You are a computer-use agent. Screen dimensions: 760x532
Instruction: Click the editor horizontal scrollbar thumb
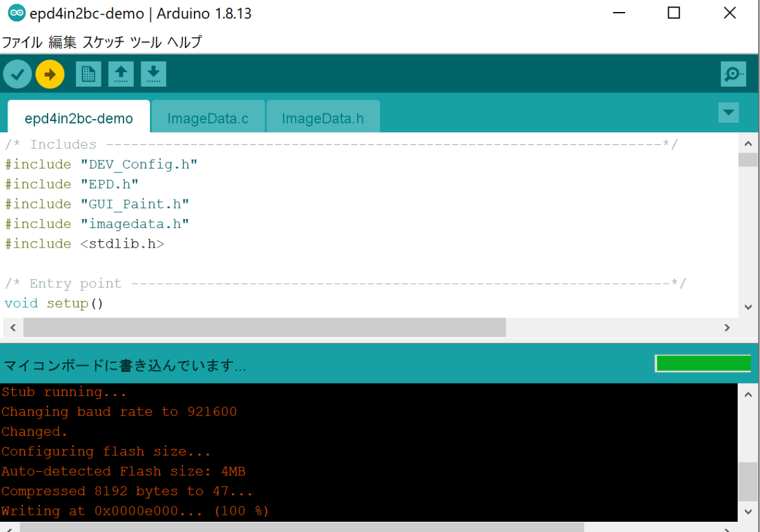265,327
